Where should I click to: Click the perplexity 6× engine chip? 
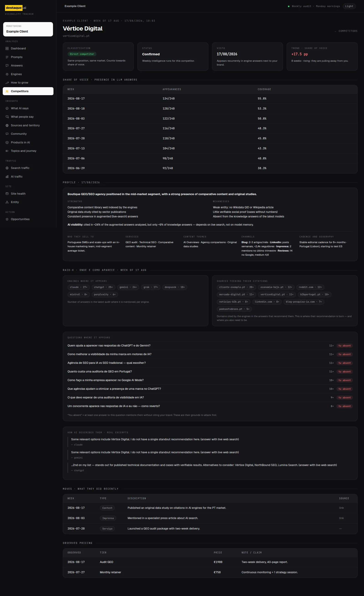[105, 295]
